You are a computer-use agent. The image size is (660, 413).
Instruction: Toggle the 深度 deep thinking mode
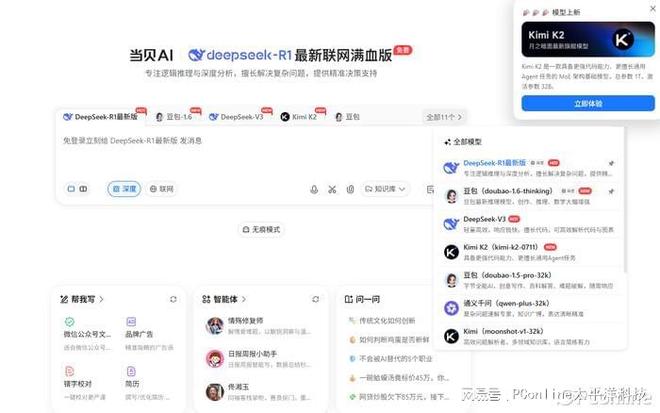pos(124,189)
